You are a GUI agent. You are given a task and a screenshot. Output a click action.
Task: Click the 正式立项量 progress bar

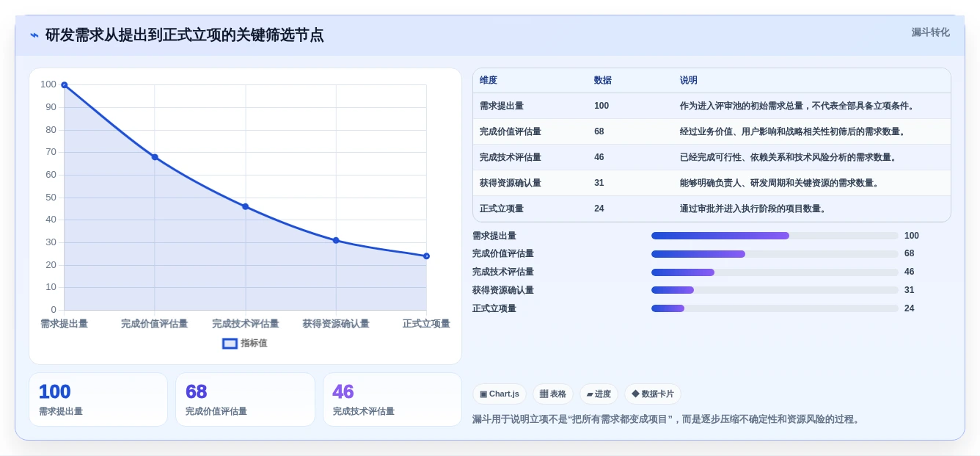[775, 308]
